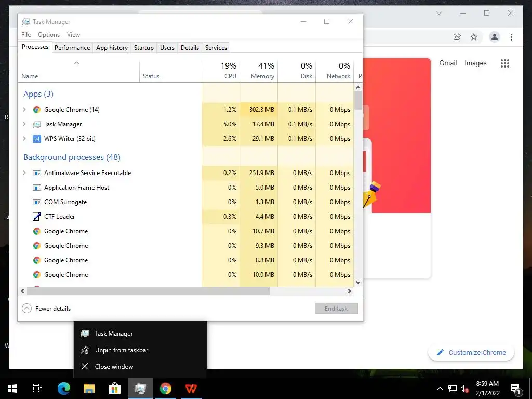Expand Google Chrome (14) process group

(x=24, y=110)
